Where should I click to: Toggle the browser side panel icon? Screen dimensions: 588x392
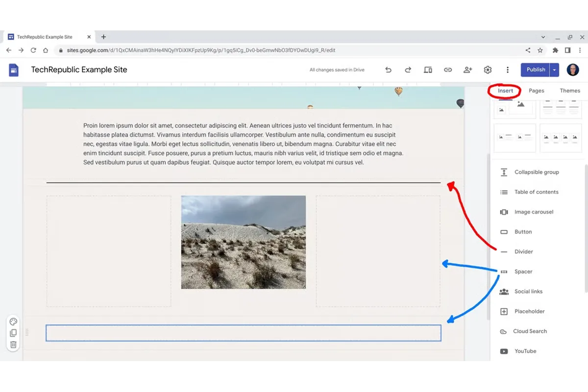pyautogui.click(x=567, y=50)
